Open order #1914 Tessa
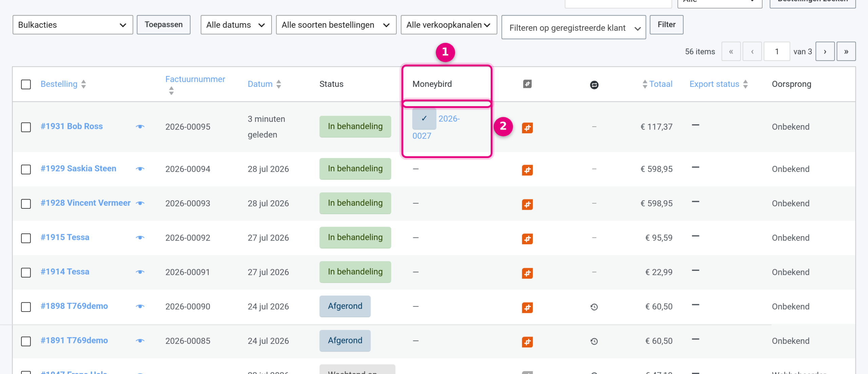The height and width of the screenshot is (374, 868). point(65,272)
